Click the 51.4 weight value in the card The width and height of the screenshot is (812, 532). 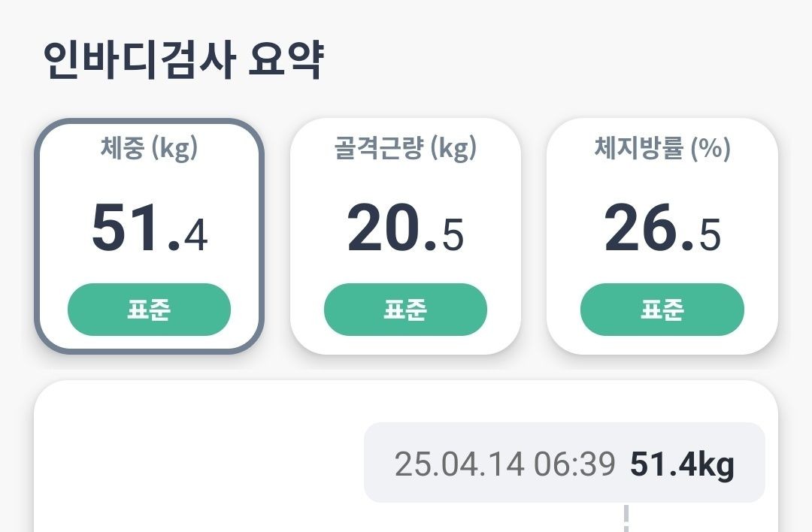pyautogui.click(x=149, y=228)
